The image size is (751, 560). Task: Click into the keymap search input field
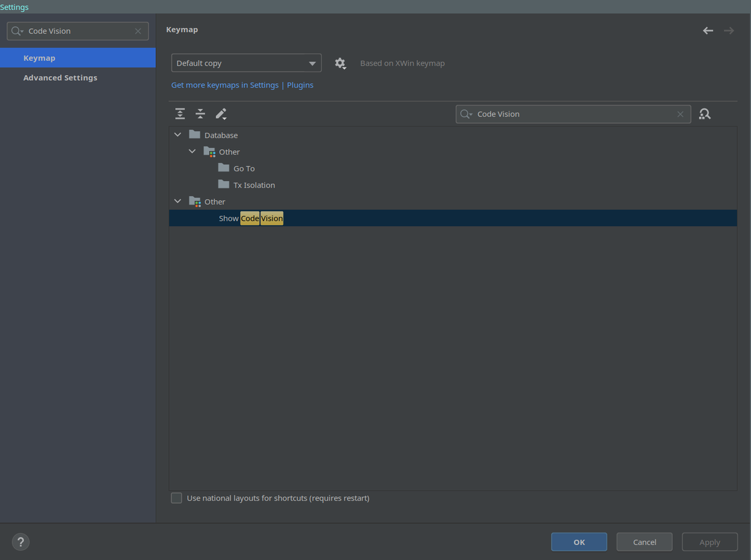[x=573, y=114]
